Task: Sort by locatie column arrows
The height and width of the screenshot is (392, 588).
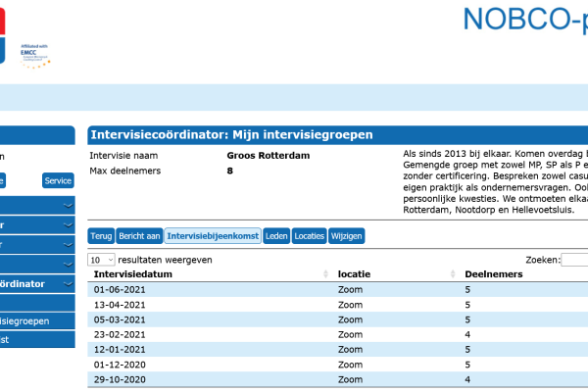Action: (453, 274)
